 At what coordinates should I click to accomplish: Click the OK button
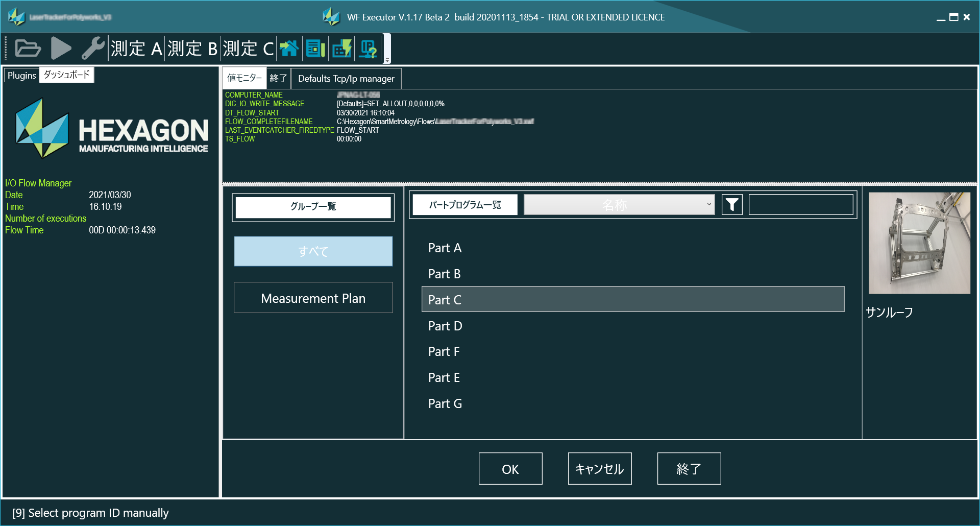pos(510,469)
